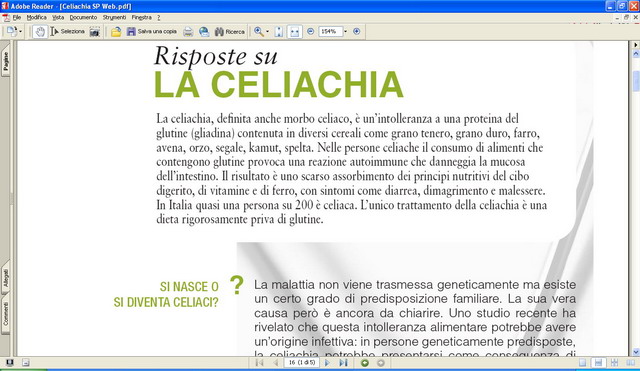
Task: Open the zoom tool dropdown arrow
Action: tap(267, 31)
